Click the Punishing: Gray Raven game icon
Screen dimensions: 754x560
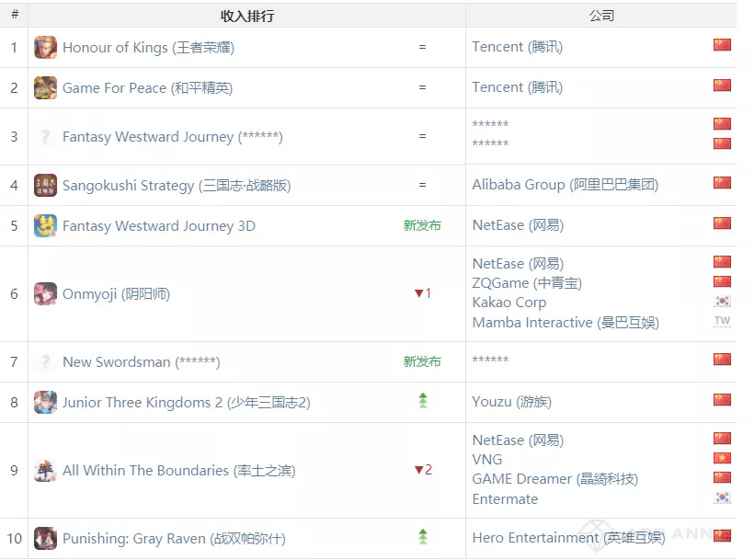pyautogui.click(x=45, y=539)
